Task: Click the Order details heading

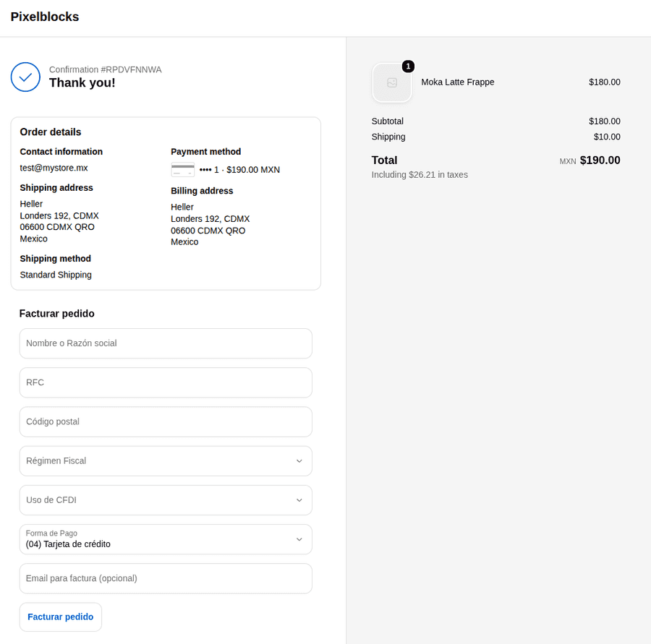Action: coord(51,132)
